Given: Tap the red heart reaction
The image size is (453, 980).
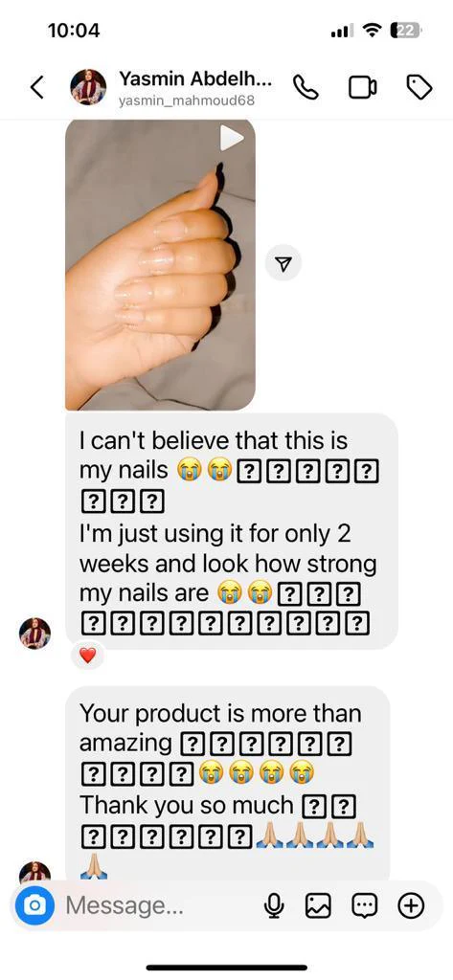Looking at the screenshot, I should click(x=87, y=655).
